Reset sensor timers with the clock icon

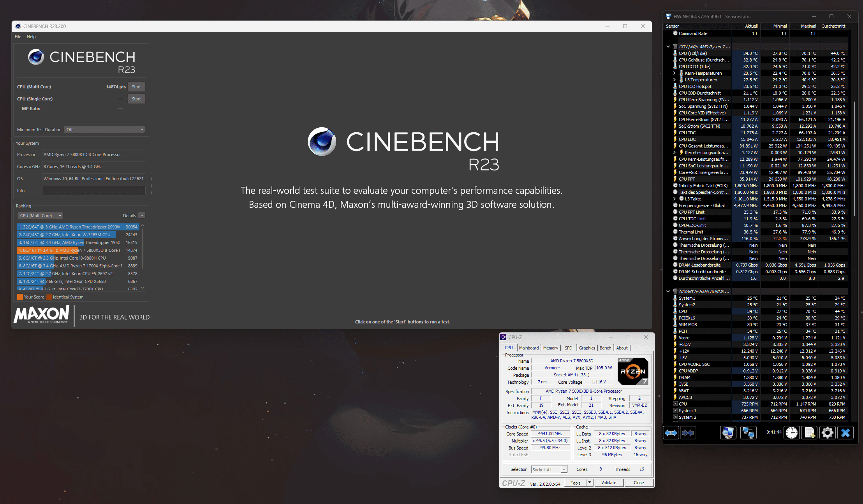click(x=792, y=433)
